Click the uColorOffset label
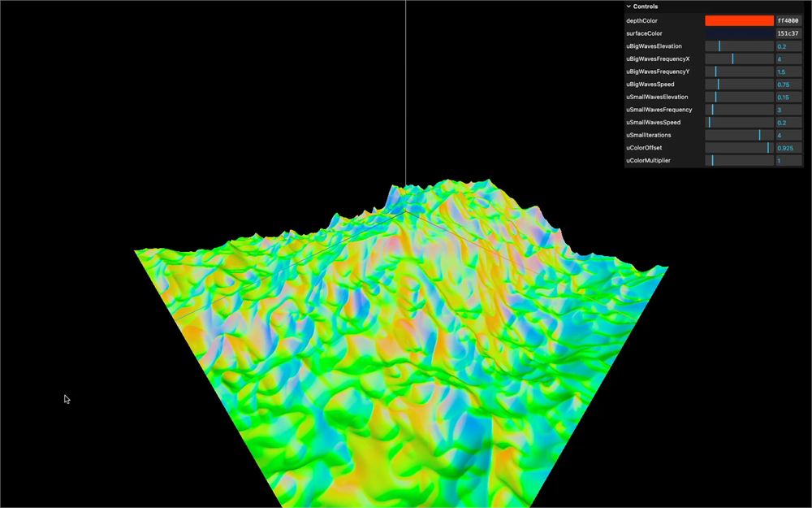This screenshot has height=508, width=812. [644, 148]
